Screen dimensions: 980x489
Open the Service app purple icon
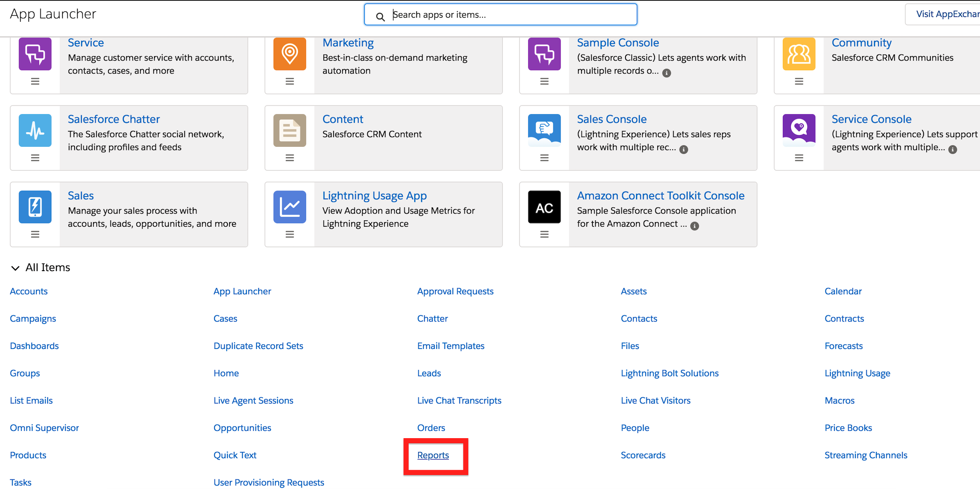coord(35,54)
